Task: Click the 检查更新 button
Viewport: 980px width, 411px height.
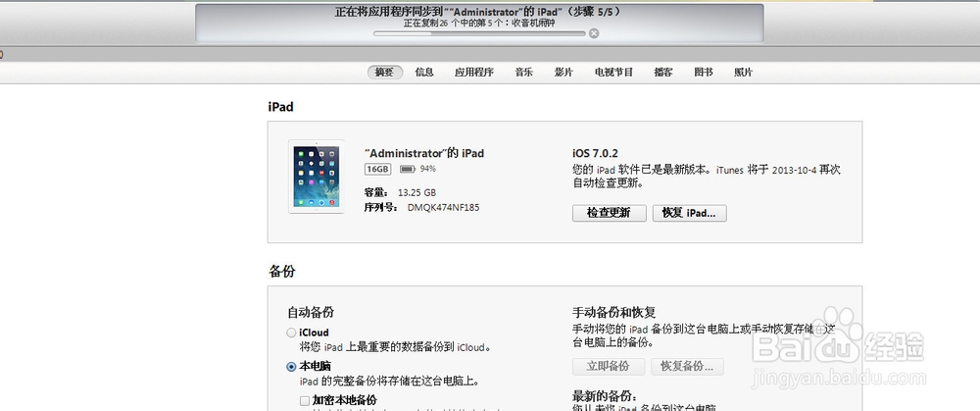Action: (x=610, y=213)
